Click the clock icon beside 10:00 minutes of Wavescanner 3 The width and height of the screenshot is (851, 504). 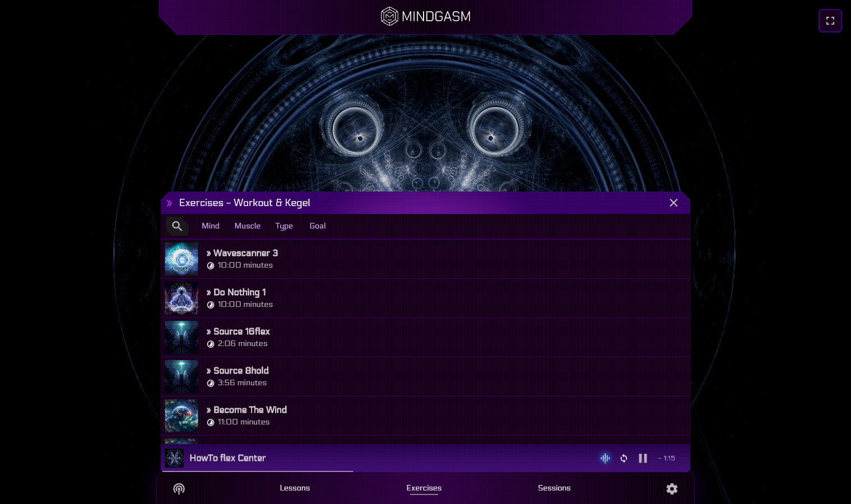click(211, 265)
